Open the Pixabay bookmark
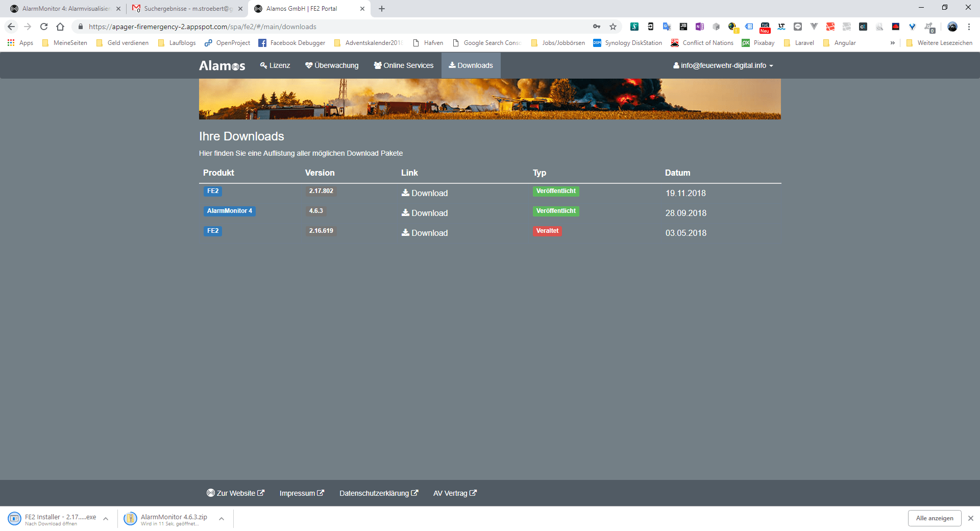This screenshot has width=980, height=531. coord(758,43)
